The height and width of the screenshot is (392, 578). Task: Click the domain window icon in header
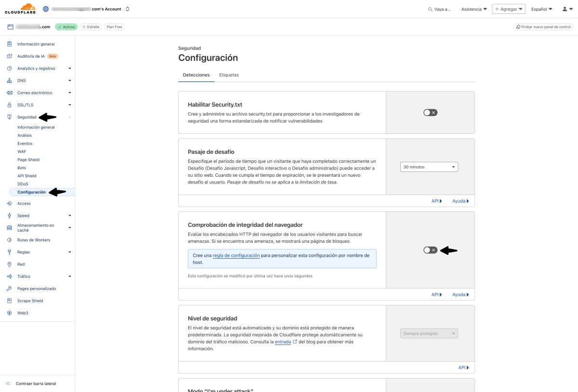coord(10,27)
